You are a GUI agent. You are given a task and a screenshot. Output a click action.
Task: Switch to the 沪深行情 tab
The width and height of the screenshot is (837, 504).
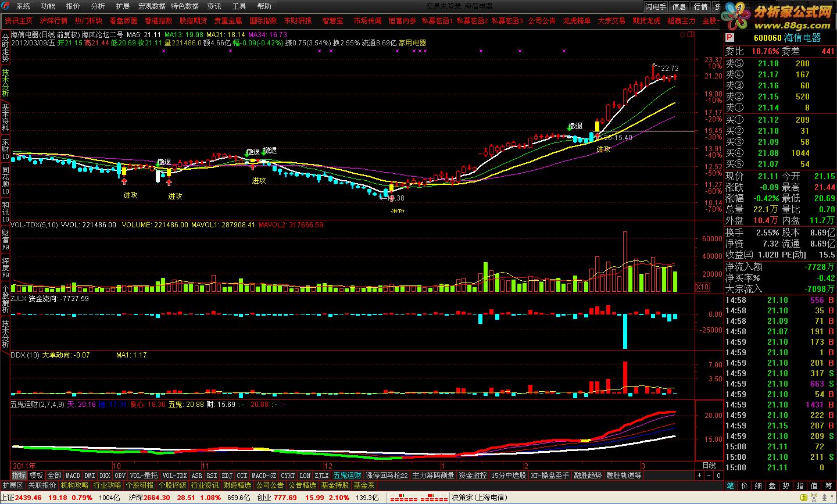pos(53,20)
